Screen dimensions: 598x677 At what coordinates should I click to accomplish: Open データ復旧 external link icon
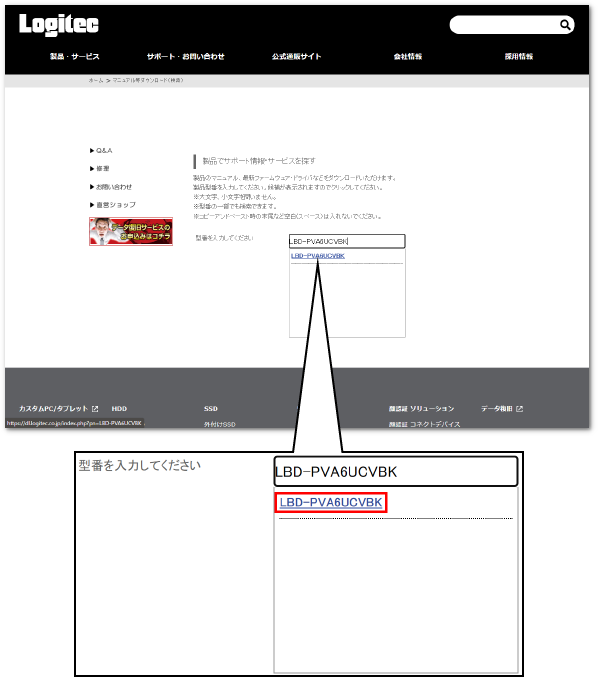(519, 408)
